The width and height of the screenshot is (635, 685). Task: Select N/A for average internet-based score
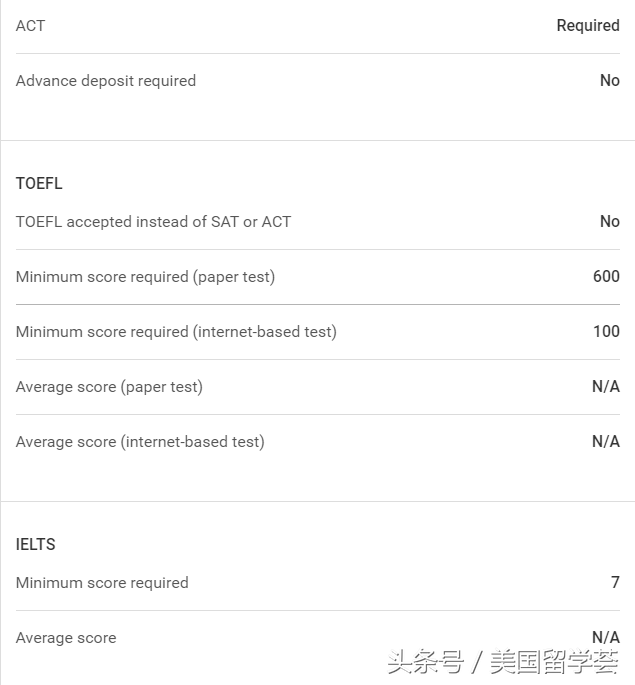click(605, 442)
